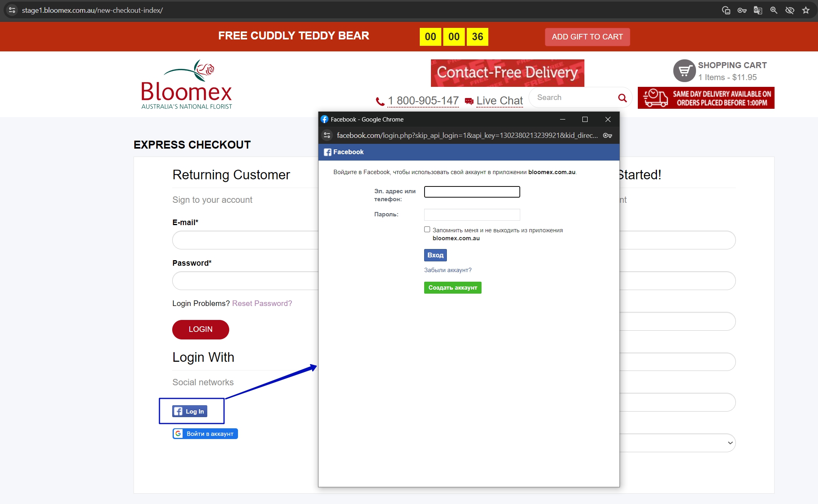Screen dimensions: 818x504
Task: Close the Facebook popup window
Action: pos(608,119)
